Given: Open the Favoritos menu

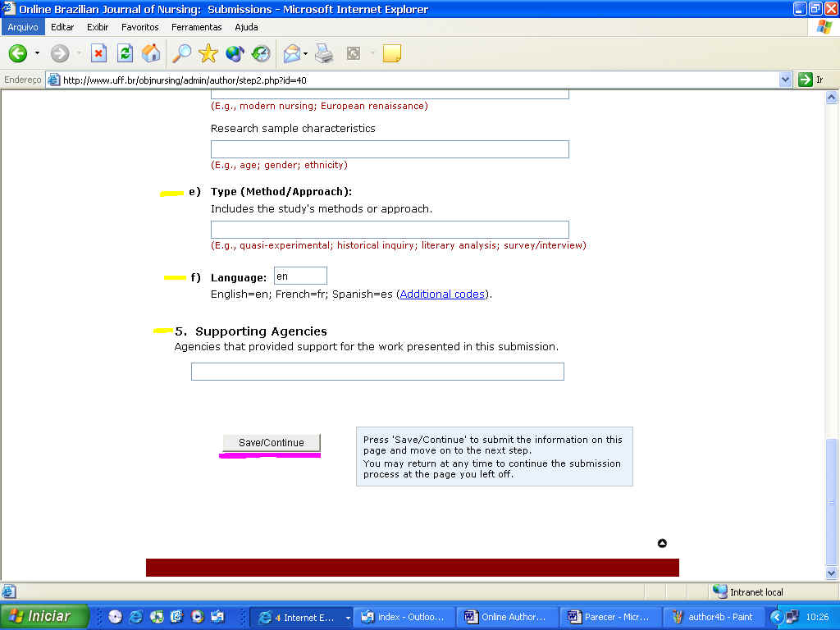Looking at the screenshot, I should (x=139, y=27).
